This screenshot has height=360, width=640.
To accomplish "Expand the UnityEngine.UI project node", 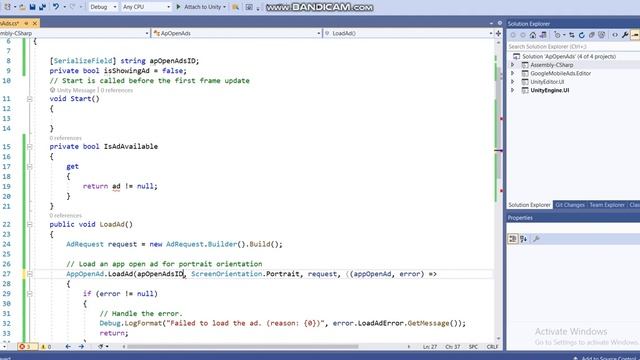I will coord(513,90).
